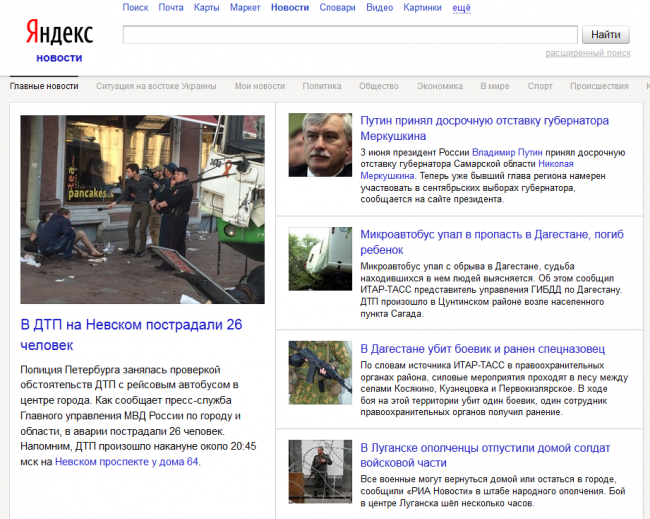Open Словари service

tap(337, 7)
